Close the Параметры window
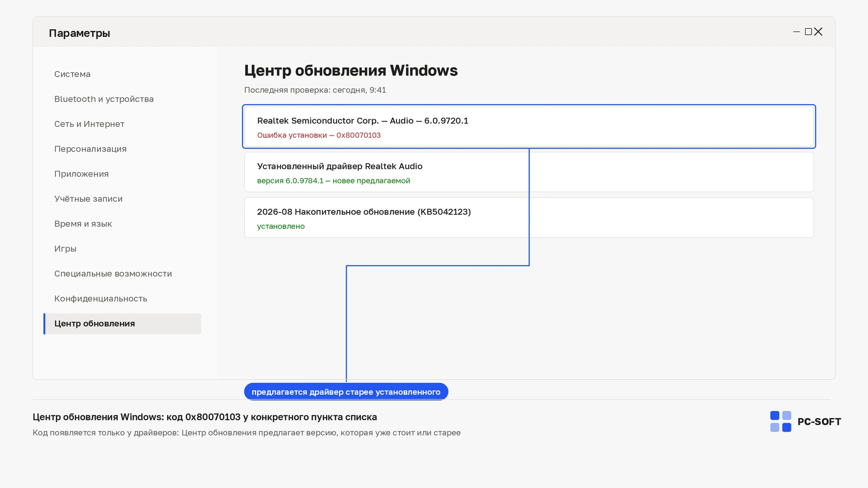868x488 pixels. tap(818, 32)
